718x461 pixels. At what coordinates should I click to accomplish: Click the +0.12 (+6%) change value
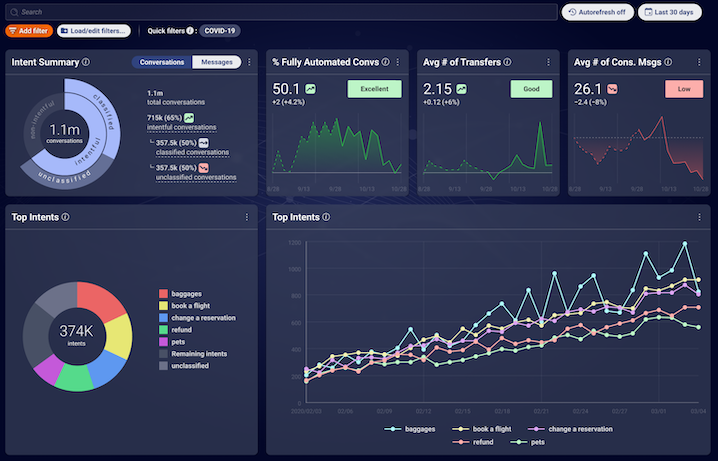(x=441, y=102)
